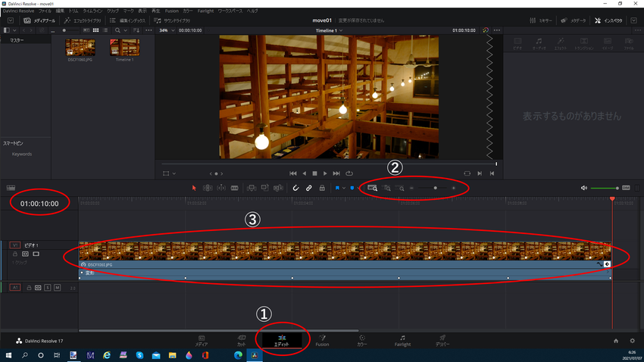Click the Custom Zoom icon
This screenshot has height=362, width=644.
pyautogui.click(x=399, y=188)
